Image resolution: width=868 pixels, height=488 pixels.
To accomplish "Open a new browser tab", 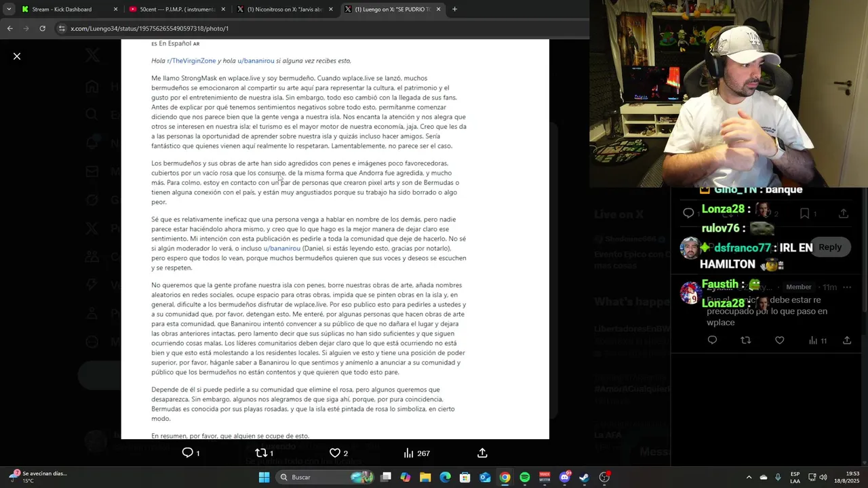I will click(x=454, y=9).
